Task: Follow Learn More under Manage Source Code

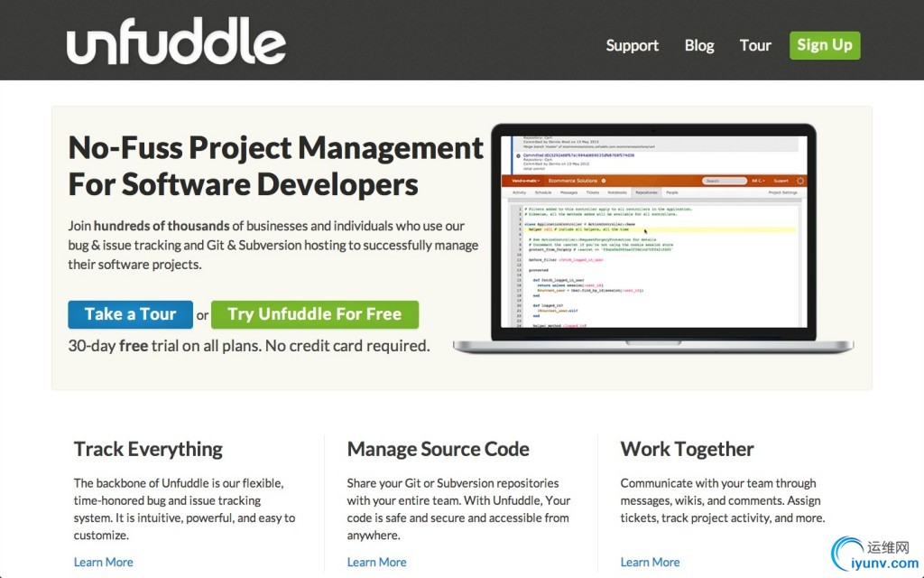Action: tap(376, 562)
